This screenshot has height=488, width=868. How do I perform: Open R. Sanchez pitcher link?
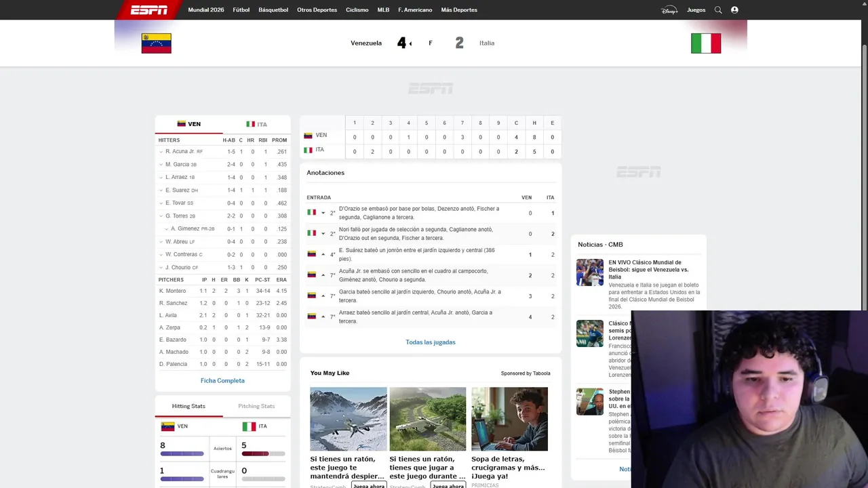click(x=173, y=304)
